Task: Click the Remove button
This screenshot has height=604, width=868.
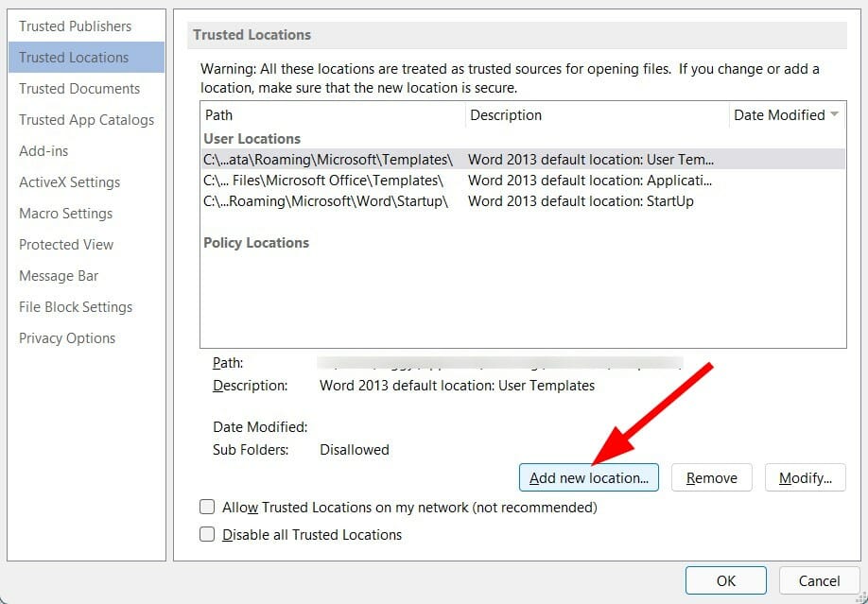Action: (711, 477)
